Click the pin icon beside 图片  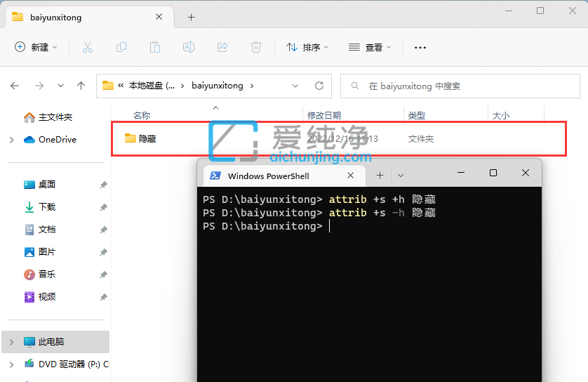coord(104,252)
